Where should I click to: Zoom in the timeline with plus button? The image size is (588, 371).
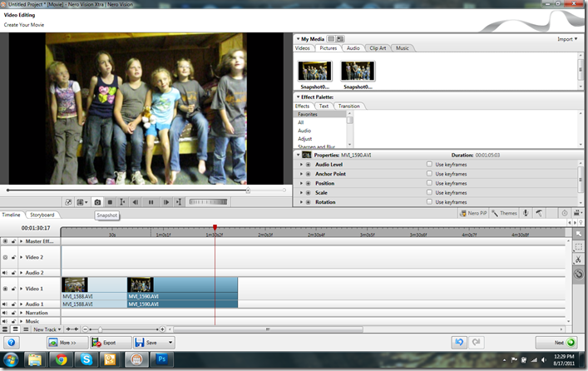(x=162, y=329)
